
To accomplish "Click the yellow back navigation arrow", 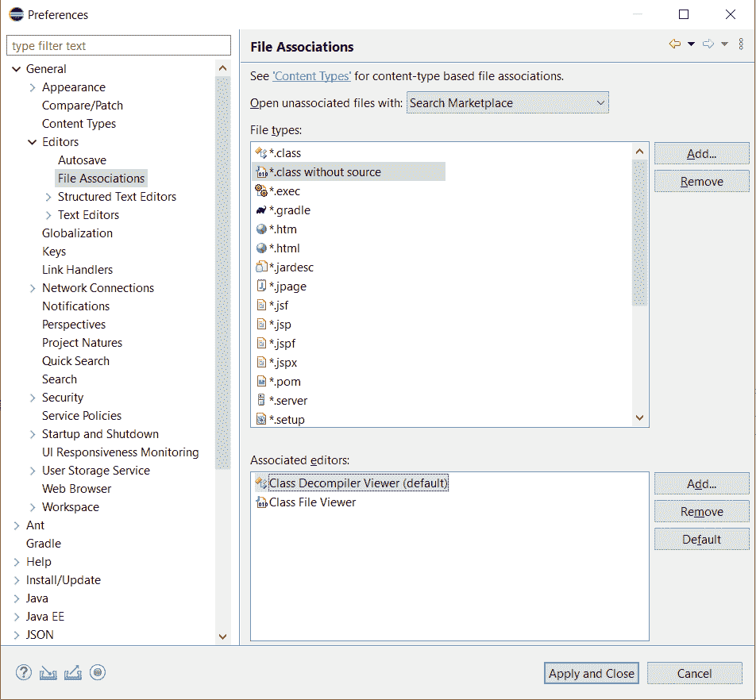I will pyautogui.click(x=675, y=44).
